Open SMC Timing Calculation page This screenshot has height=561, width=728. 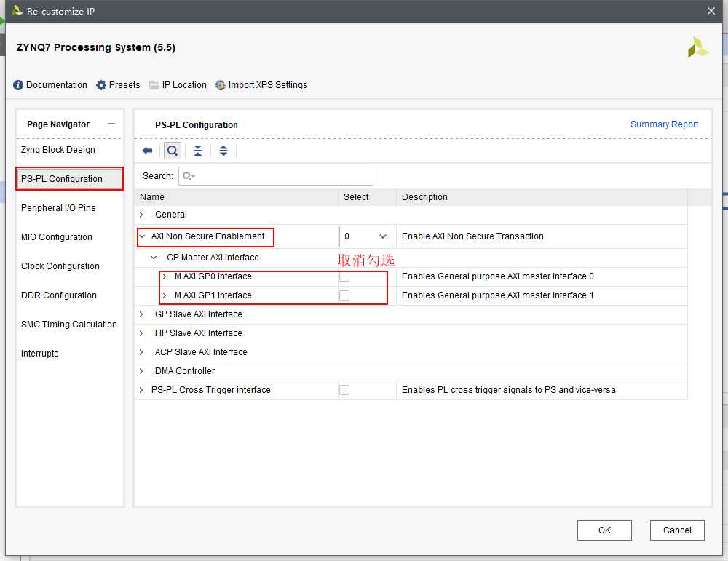pyautogui.click(x=69, y=325)
